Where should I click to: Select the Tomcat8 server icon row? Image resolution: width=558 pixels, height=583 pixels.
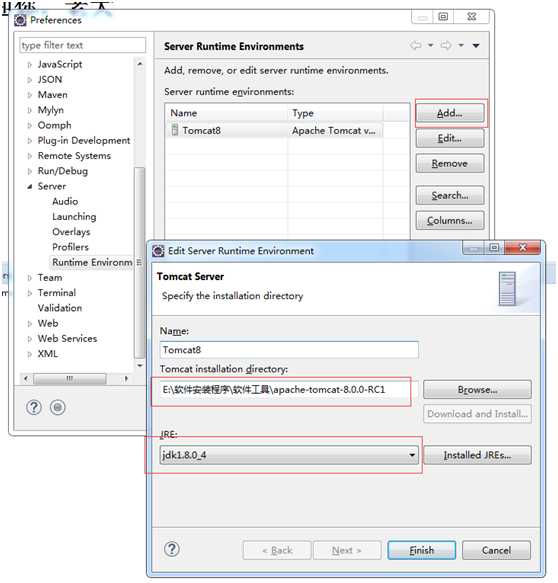point(174,130)
